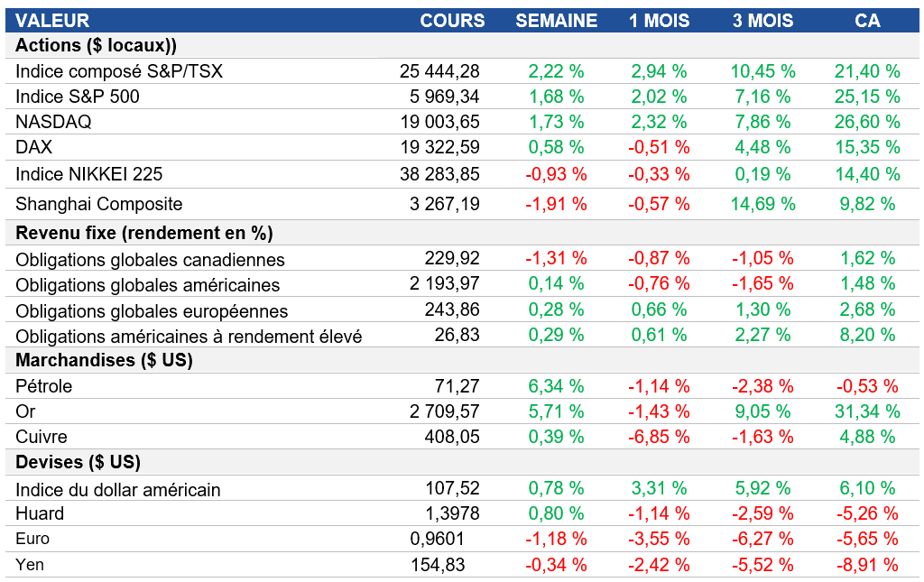Click the VALEUR column header

pyautogui.click(x=52, y=21)
